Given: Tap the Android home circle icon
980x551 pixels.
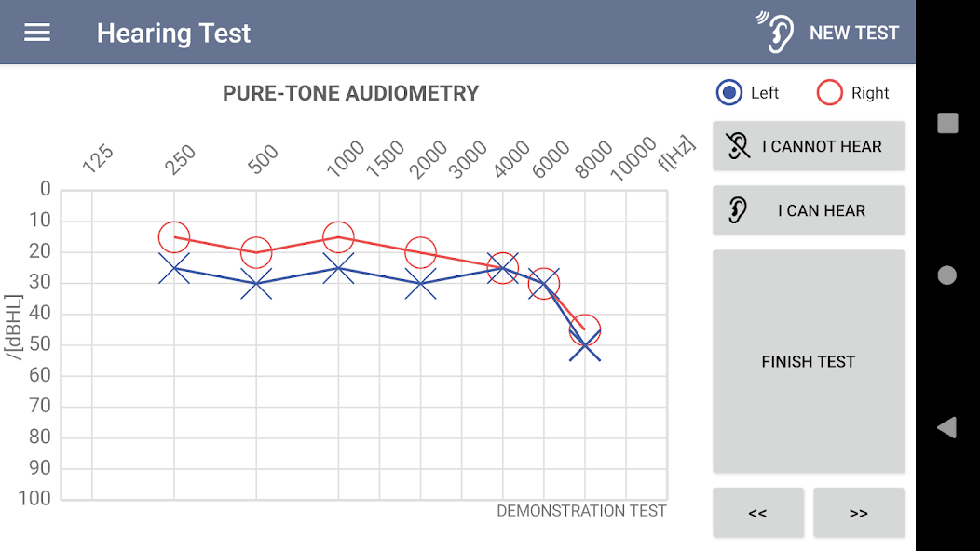Looking at the screenshot, I should pyautogui.click(x=946, y=275).
